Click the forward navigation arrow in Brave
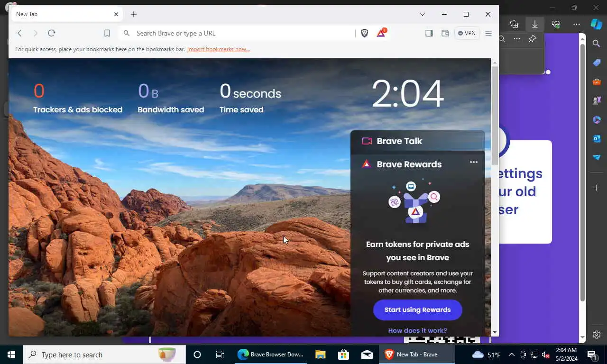This screenshot has height=364, width=607. click(35, 33)
